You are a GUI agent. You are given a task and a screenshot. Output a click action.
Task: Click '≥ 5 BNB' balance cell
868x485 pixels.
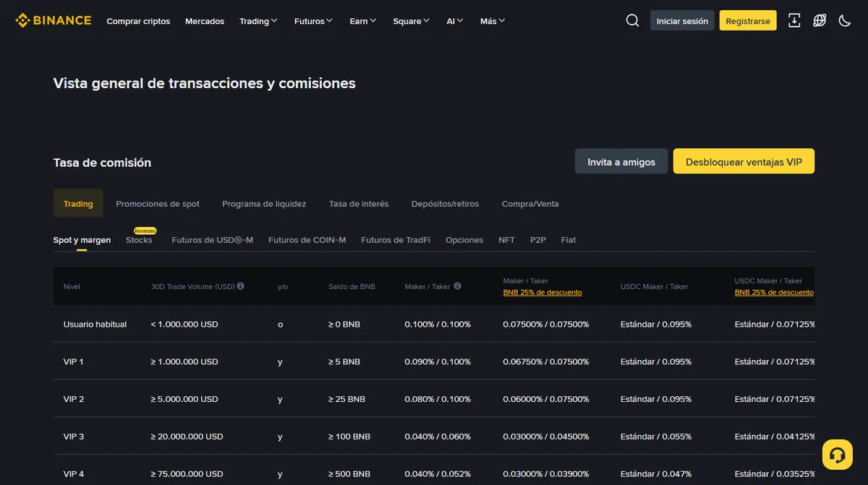[344, 361]
